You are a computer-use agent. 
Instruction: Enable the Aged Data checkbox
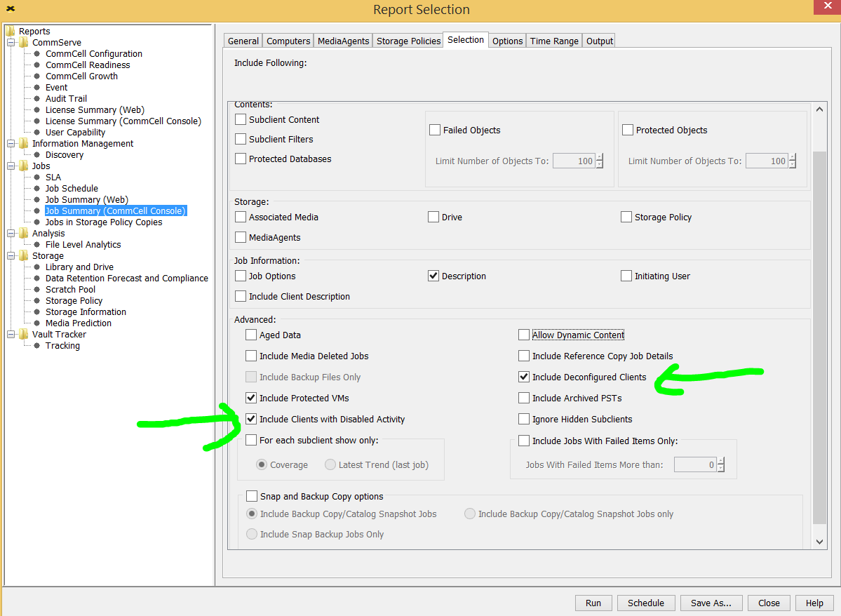(x=251, y=335)
